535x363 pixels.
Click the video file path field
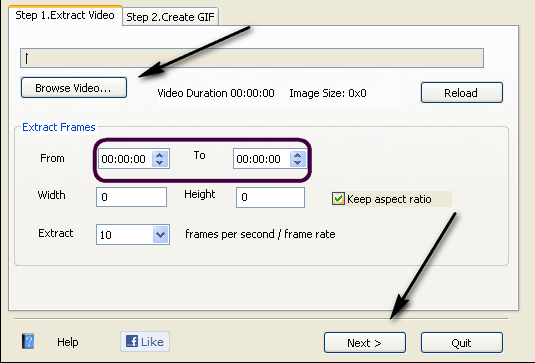point(252,58)
